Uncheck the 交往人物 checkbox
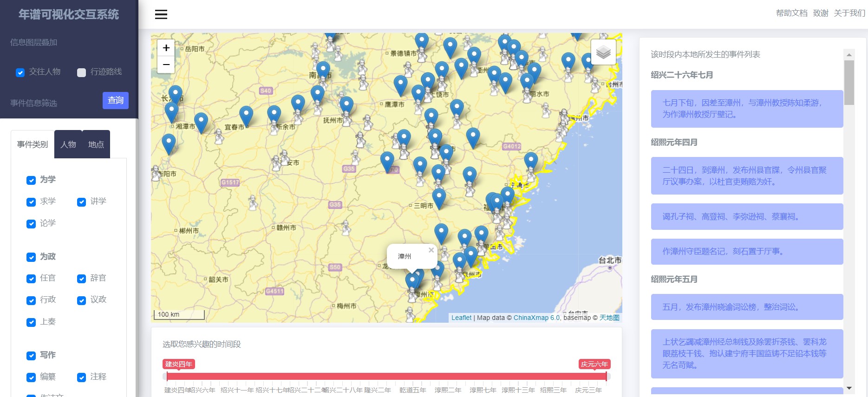Screen dimensions: 868x397 [20, 72]
